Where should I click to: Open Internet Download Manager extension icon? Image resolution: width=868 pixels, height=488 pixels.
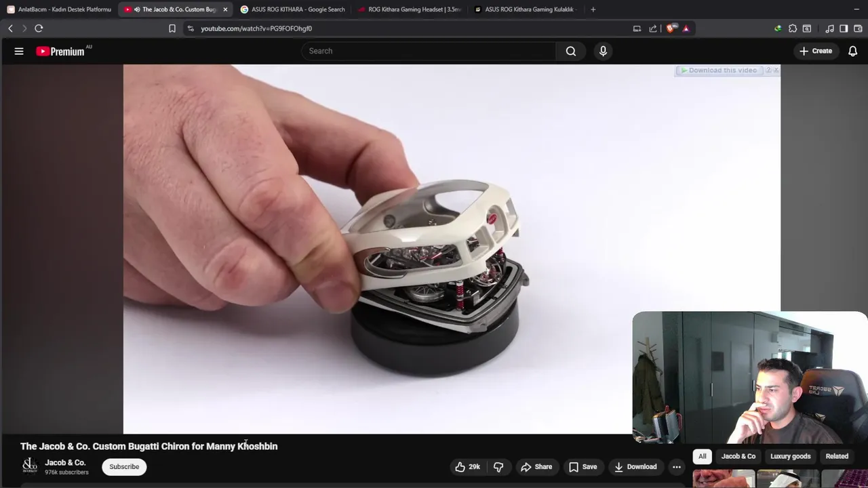point(778,28)
